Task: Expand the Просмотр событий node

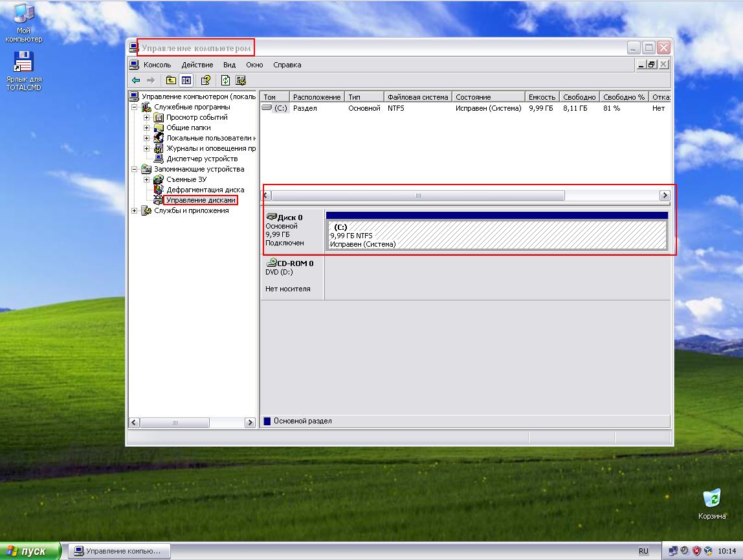Action: pyautogui.click(x=146, y=117)
